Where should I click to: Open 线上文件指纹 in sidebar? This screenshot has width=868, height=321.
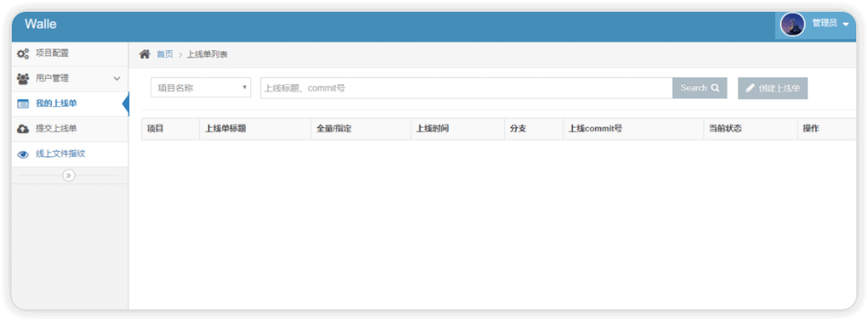(x=70, y=154)
